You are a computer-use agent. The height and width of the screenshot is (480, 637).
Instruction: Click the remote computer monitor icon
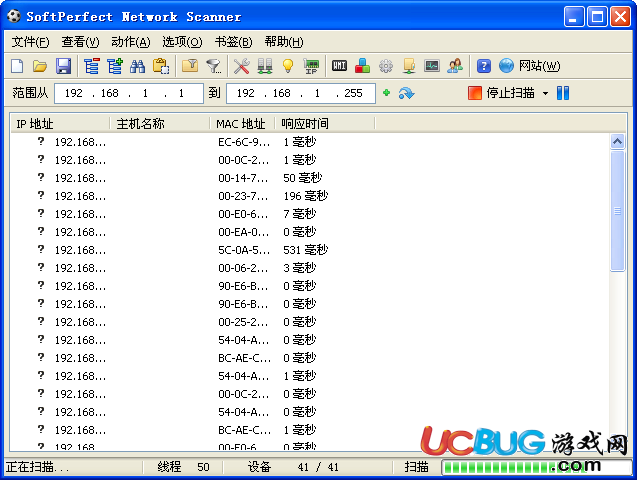[x=409, y=66]
